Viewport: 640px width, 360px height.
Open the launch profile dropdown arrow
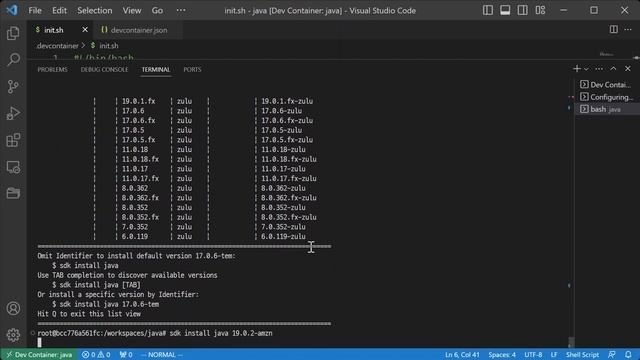(586, 69)
